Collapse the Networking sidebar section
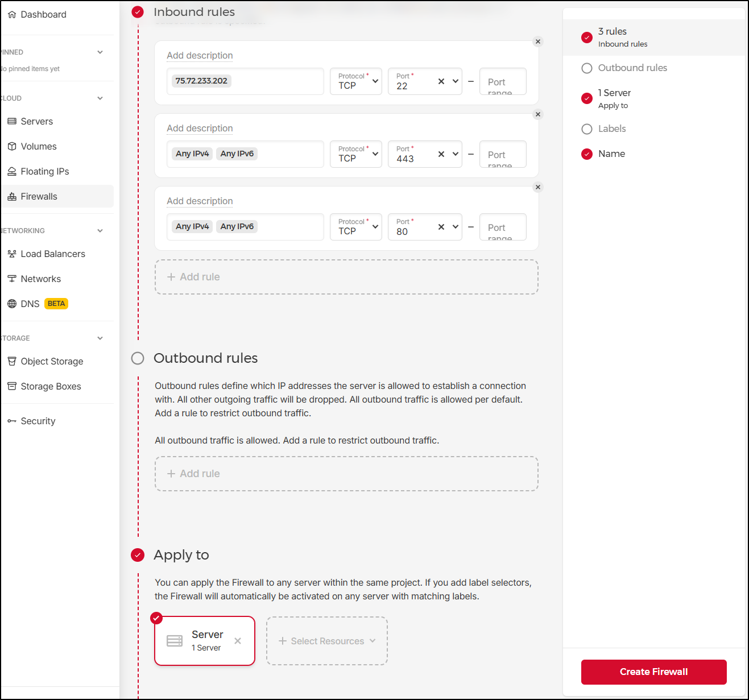Image resolution: width=749 pixels, height=700 pixels. [100, 231]
